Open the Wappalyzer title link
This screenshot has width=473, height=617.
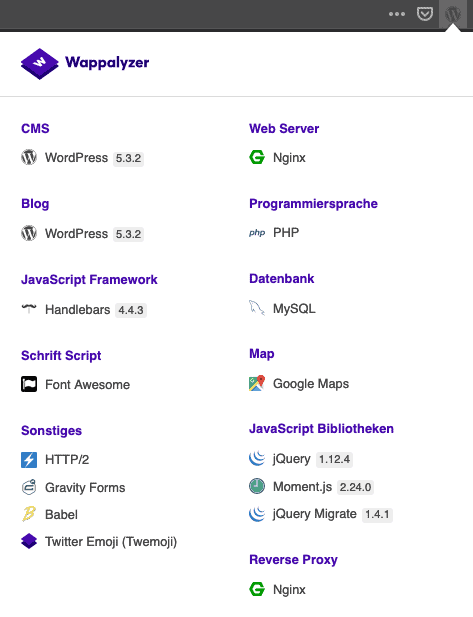pyautogui.click(x=107, y=63)
